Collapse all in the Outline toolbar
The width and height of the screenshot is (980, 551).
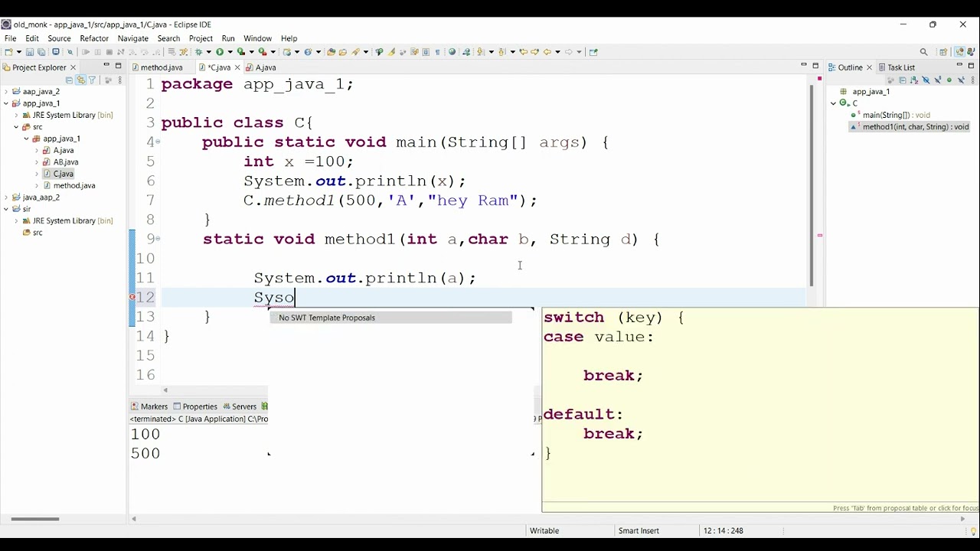(x=903, y=80)
